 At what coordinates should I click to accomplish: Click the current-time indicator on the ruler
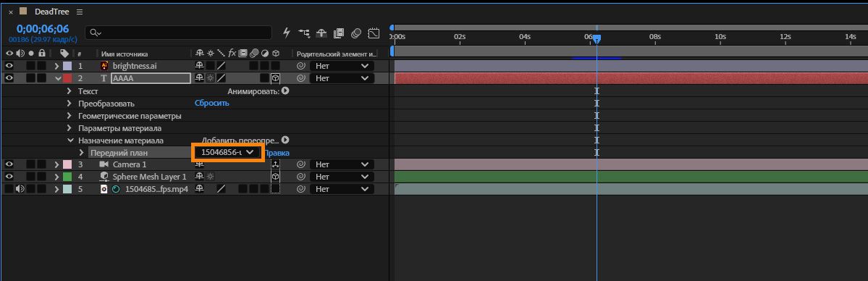pyautogui.click(x=597, y=39)
